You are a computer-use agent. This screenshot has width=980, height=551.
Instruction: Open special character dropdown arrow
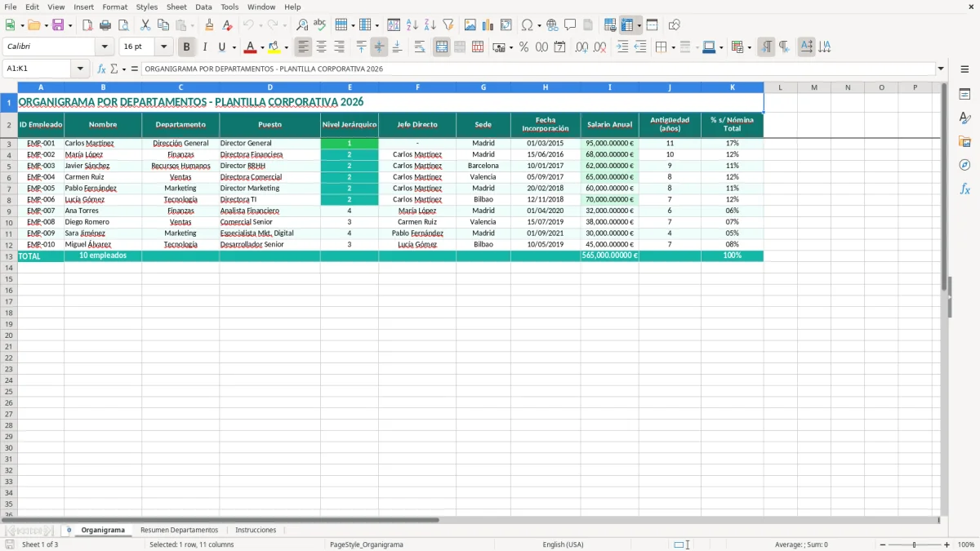click(539, 25)
